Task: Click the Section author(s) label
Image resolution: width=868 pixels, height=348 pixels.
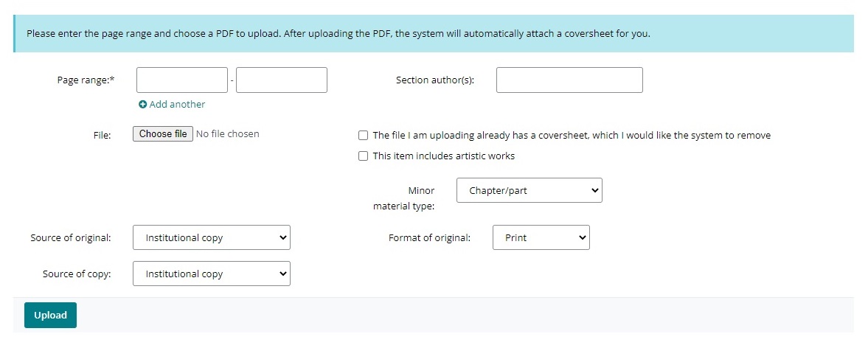Action: tap(435, 80)
